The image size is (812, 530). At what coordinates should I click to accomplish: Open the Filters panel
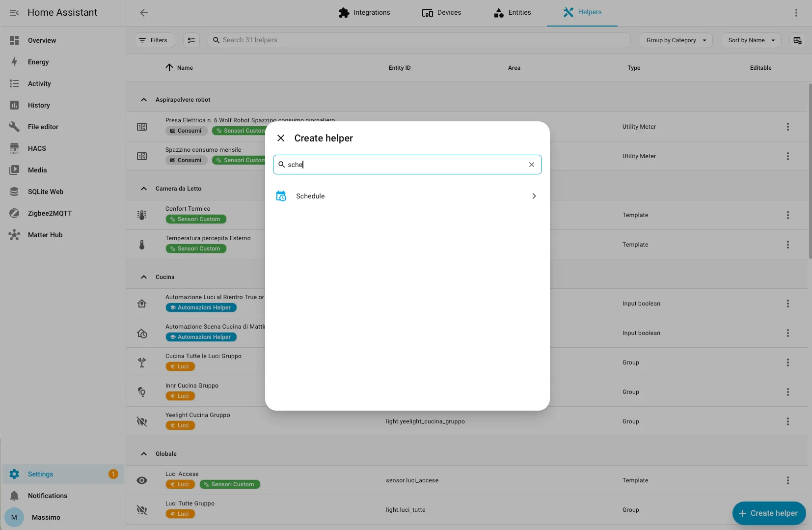click(x=154, y=40)
